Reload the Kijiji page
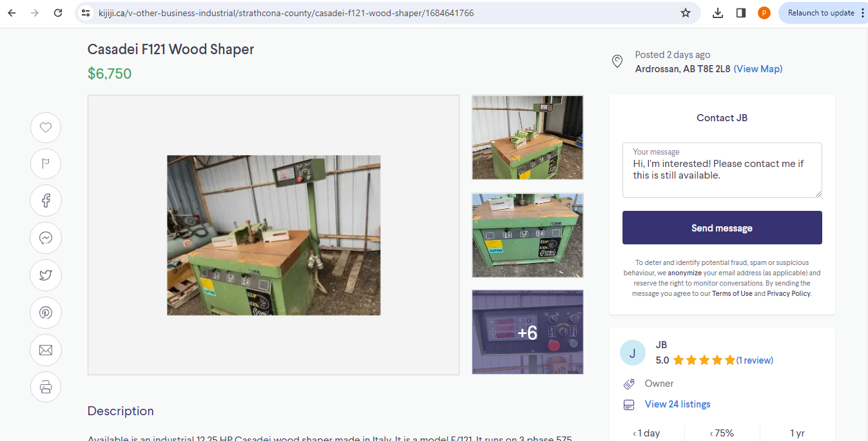 58,13
